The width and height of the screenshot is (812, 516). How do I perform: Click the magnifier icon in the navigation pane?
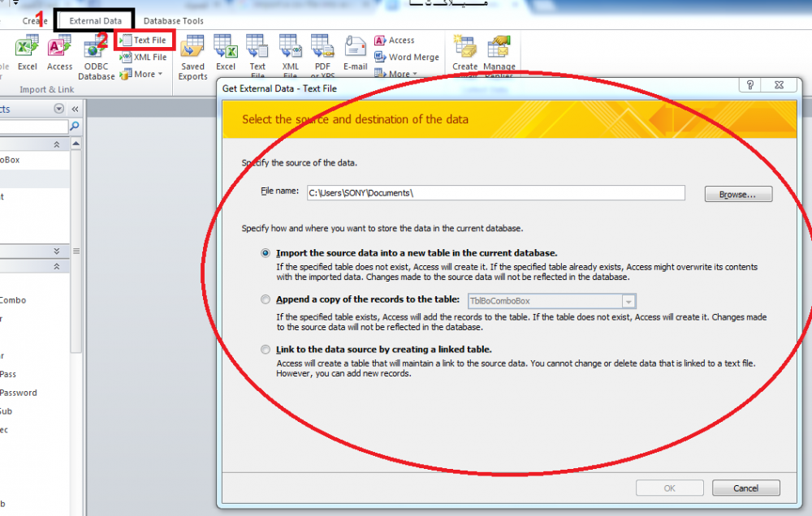[x=75, y=126]
